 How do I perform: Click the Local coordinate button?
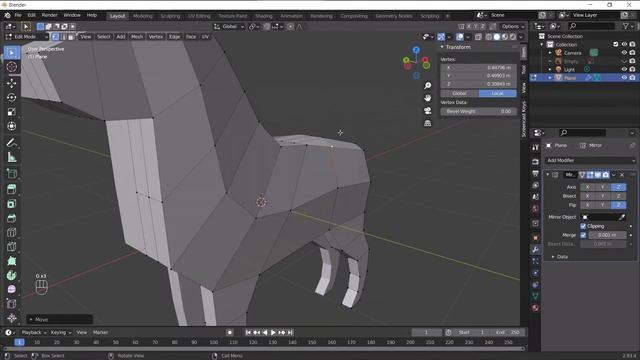click(497, 93)
